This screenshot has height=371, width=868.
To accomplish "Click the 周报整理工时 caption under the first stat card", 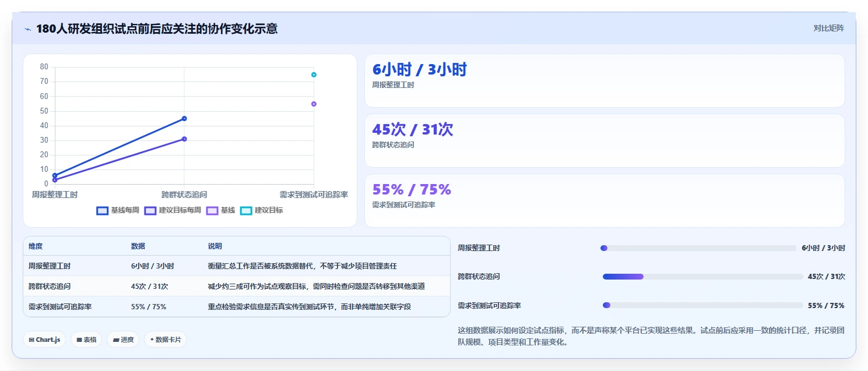I will pos(393,85).
